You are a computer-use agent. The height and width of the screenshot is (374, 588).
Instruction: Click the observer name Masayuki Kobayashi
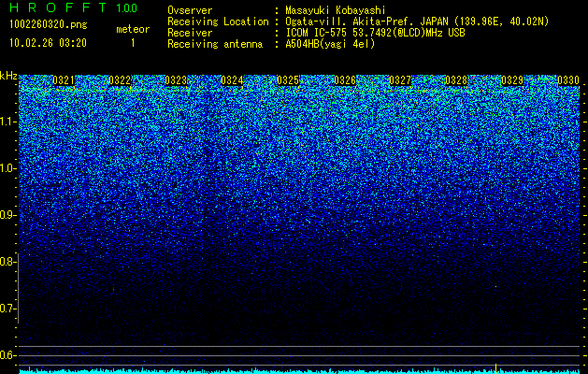[x=336, y=10]
